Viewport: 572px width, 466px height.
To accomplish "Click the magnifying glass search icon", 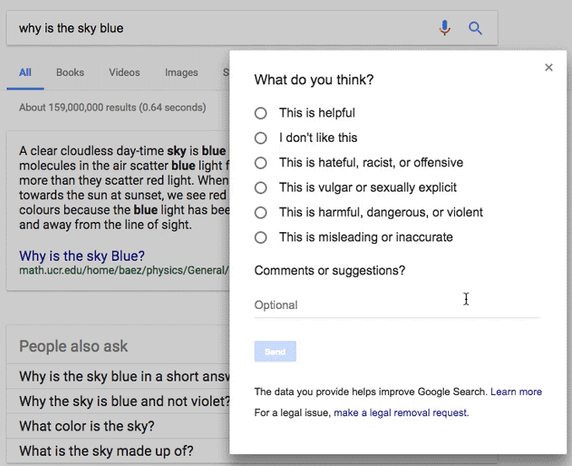I will point(475,28).
